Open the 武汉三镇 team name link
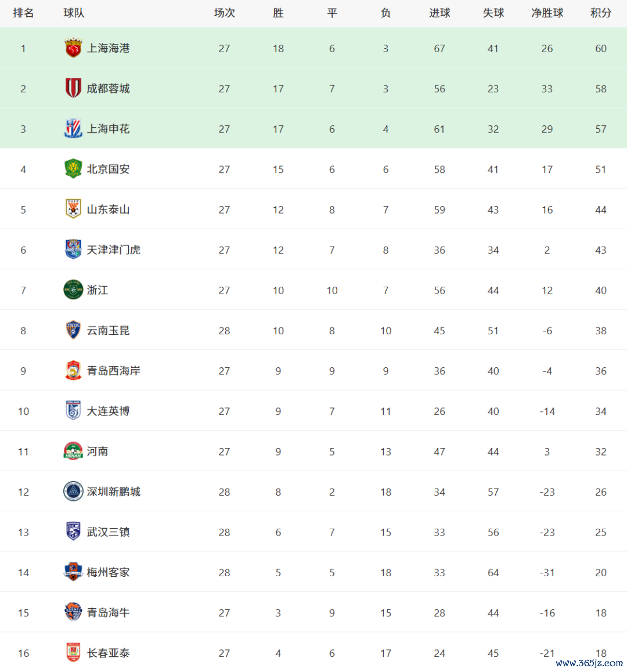 click(108, 532)
